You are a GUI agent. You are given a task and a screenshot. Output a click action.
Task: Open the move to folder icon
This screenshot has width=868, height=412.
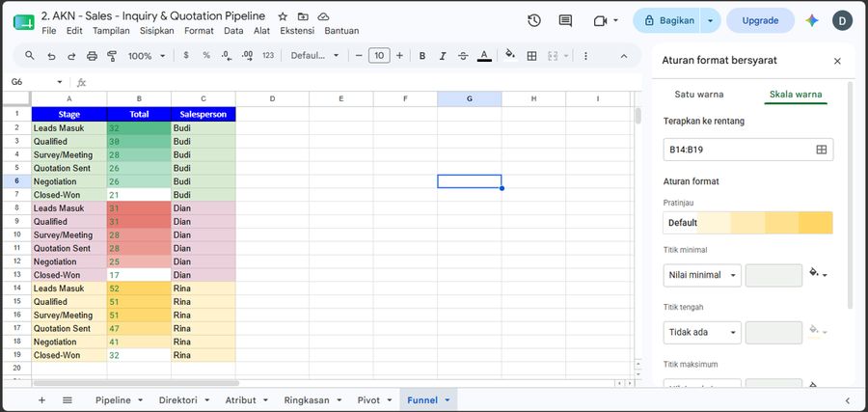[303, 16]
